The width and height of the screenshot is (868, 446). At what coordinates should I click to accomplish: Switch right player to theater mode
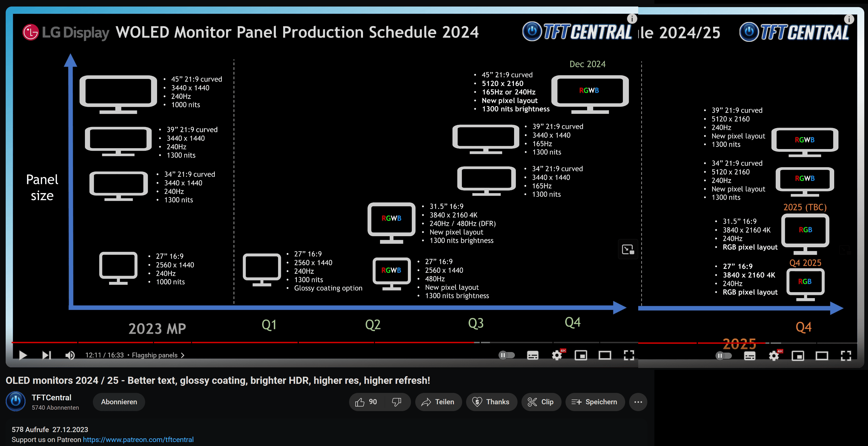(x=822, y=356)
